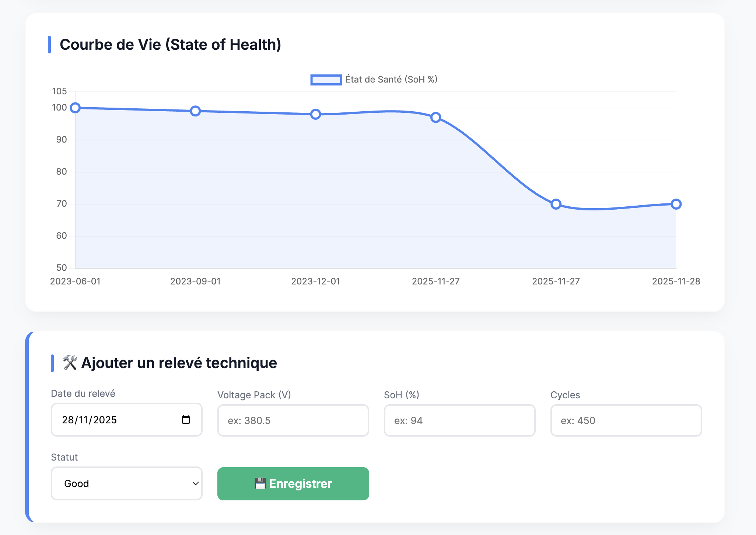Screen dimensions: 756x535
Task: Focus the Cycles input field
Action: [626, 420]
